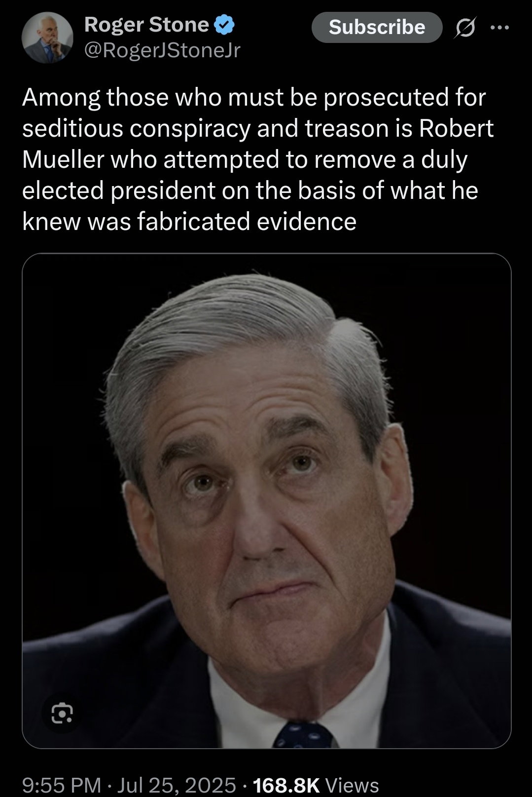Screen dimensions: 532x797
Task: View the attached photo full screen
Action: pyautogui.click(x=266, y=501)
